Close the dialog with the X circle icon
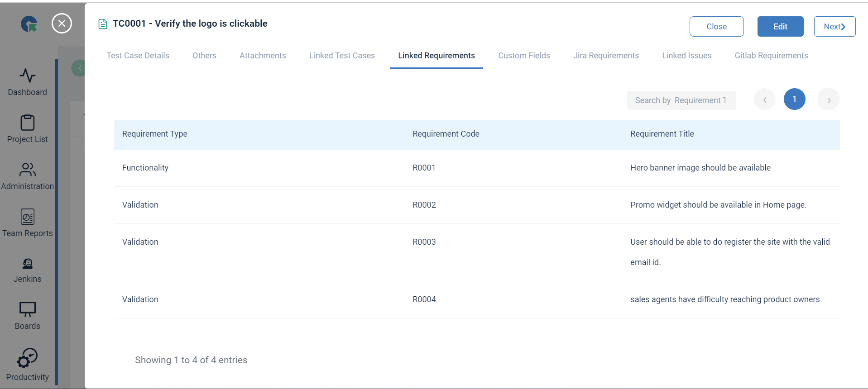 click(x=62, y=24)
